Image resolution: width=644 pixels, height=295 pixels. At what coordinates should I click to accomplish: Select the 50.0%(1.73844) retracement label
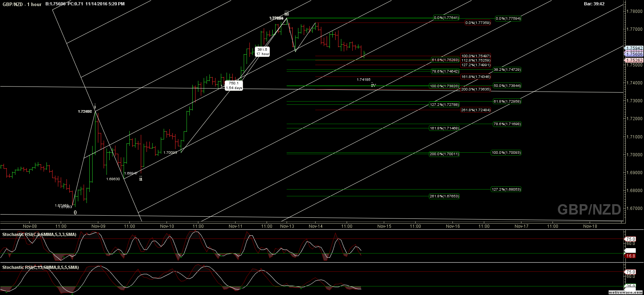[507, 86]
